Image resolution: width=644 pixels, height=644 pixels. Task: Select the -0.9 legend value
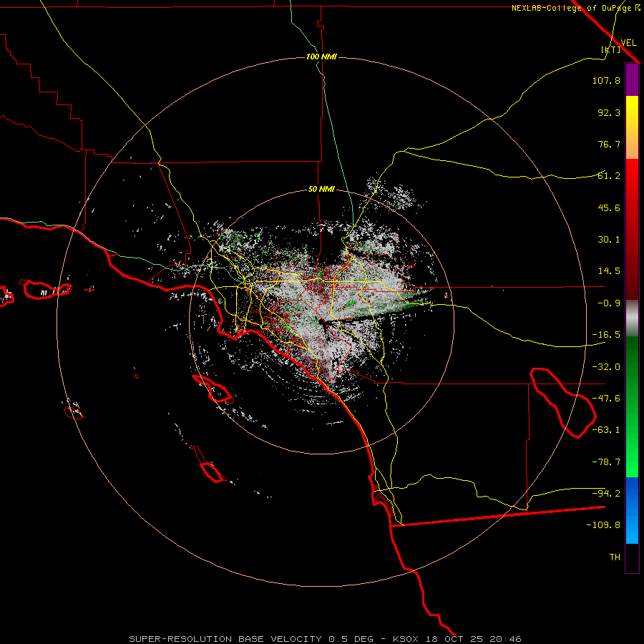coord(609,303)
